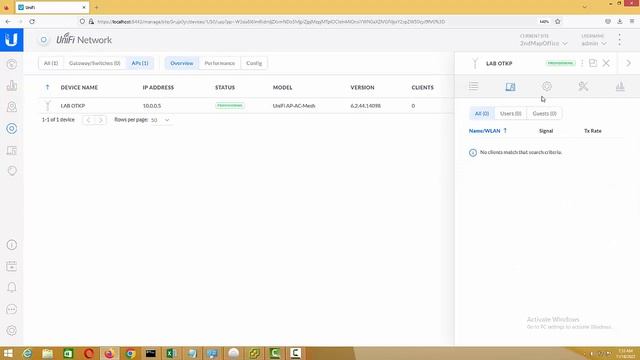The height and width of the screenshot is (360, 640).
Task: Click the refresh circle beside UniFi Network
Action: (43, 40)
